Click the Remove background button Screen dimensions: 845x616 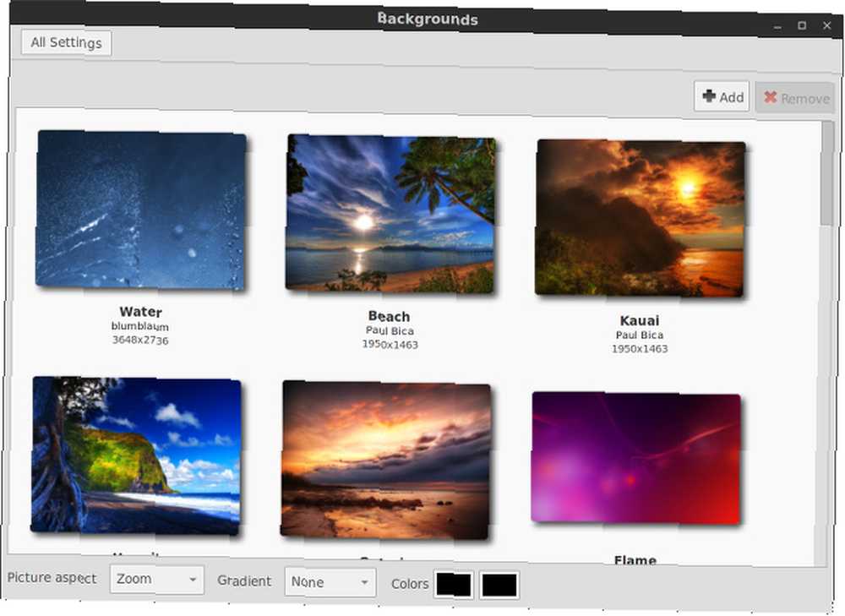point(795,98)
